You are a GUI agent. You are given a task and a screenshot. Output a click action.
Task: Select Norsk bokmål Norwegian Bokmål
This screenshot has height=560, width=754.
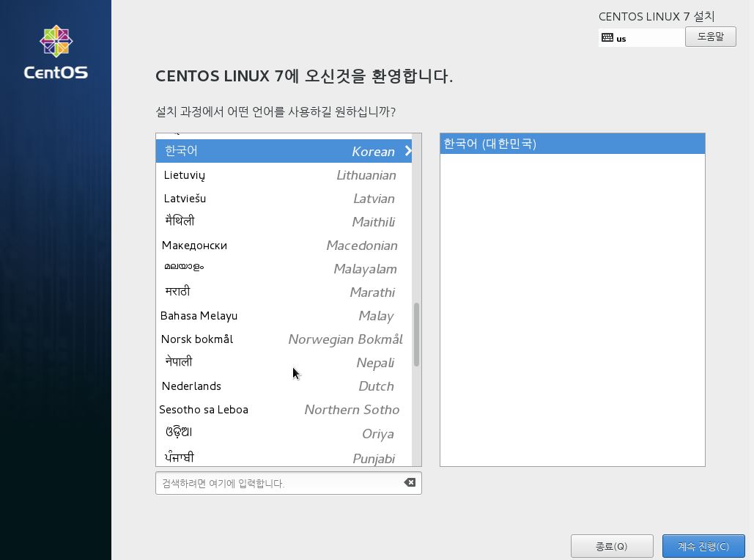(284, 339)
